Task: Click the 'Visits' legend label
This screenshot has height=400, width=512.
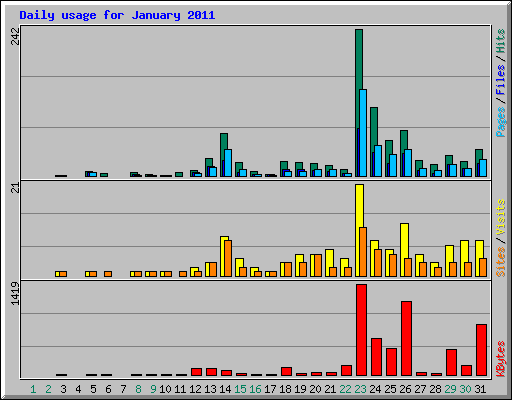Action: [501, 217]
